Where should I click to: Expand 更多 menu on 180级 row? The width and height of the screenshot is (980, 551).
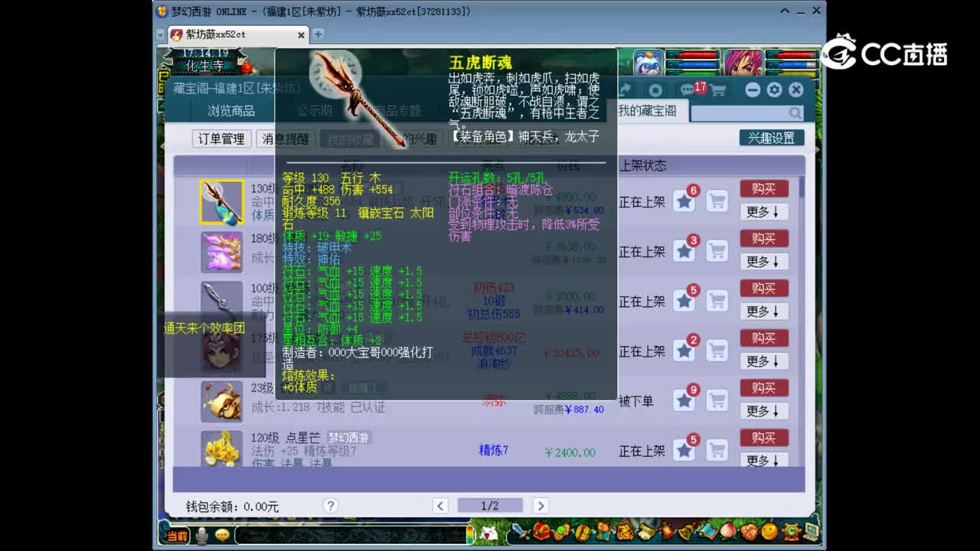[763, 262]
